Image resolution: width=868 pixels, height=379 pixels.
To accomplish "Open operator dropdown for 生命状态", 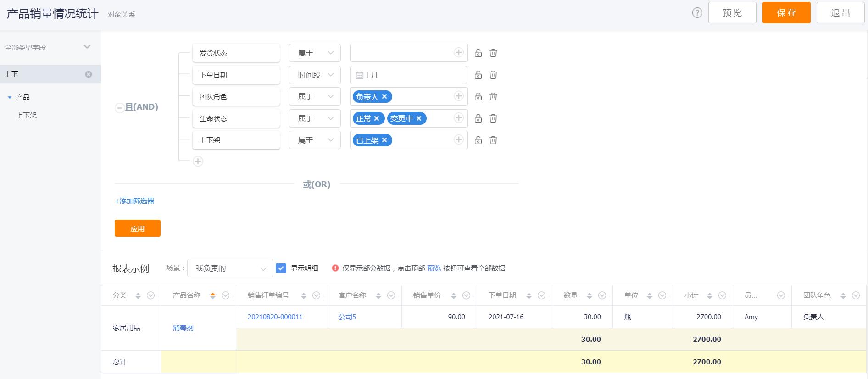I will point(315,118).
